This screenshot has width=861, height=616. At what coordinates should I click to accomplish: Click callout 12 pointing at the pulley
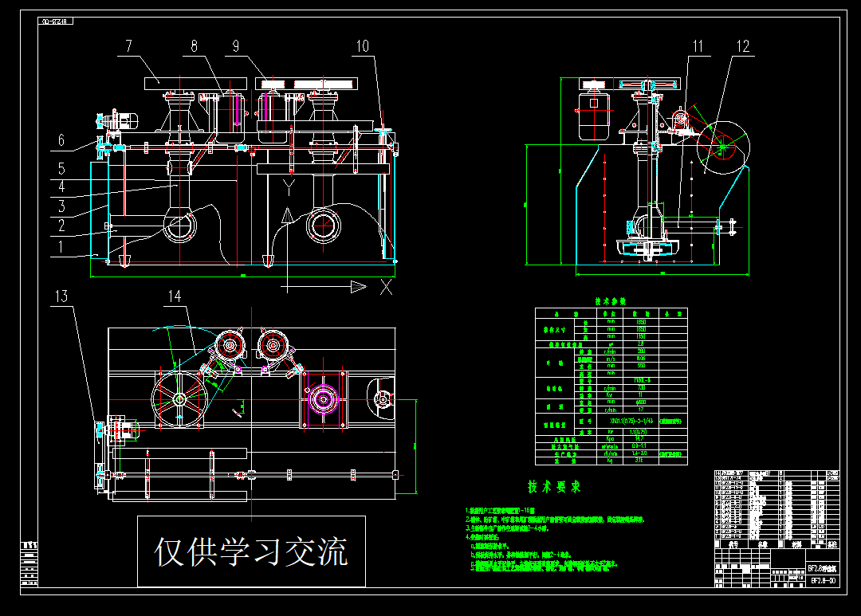(743, 45)
